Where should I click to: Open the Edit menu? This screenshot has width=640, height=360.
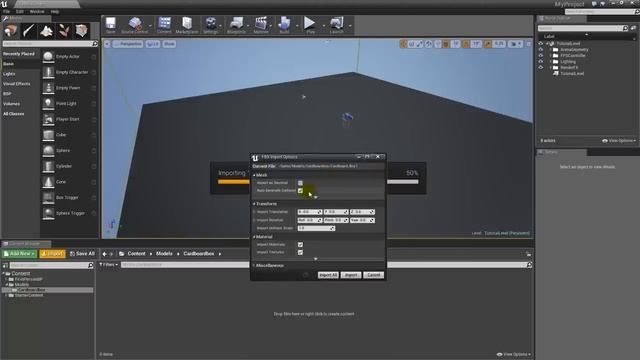click(x=20, y=11)
